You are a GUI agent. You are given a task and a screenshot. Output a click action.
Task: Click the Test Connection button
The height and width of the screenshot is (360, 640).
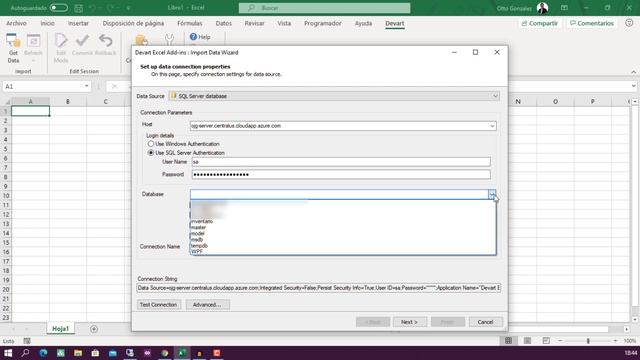pos(158,304)
